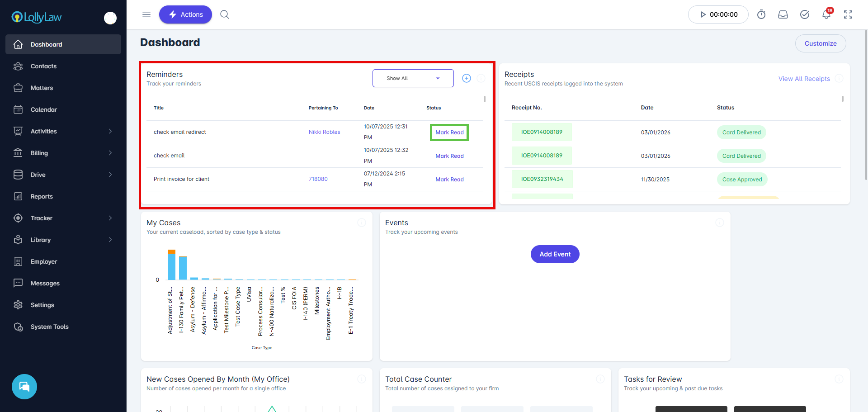Screen dimensions: 868x412
Task: Open View All Receipts link
Action: pos(804,79)
